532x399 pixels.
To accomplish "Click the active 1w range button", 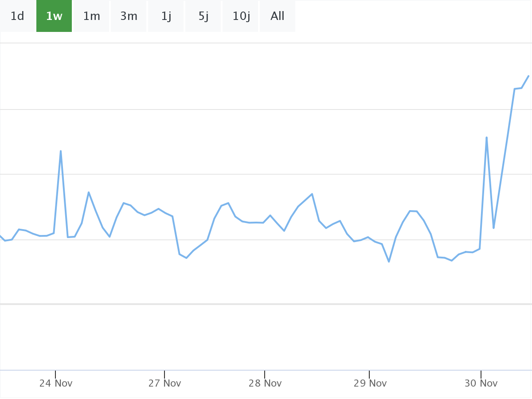I will click(54, 16).
